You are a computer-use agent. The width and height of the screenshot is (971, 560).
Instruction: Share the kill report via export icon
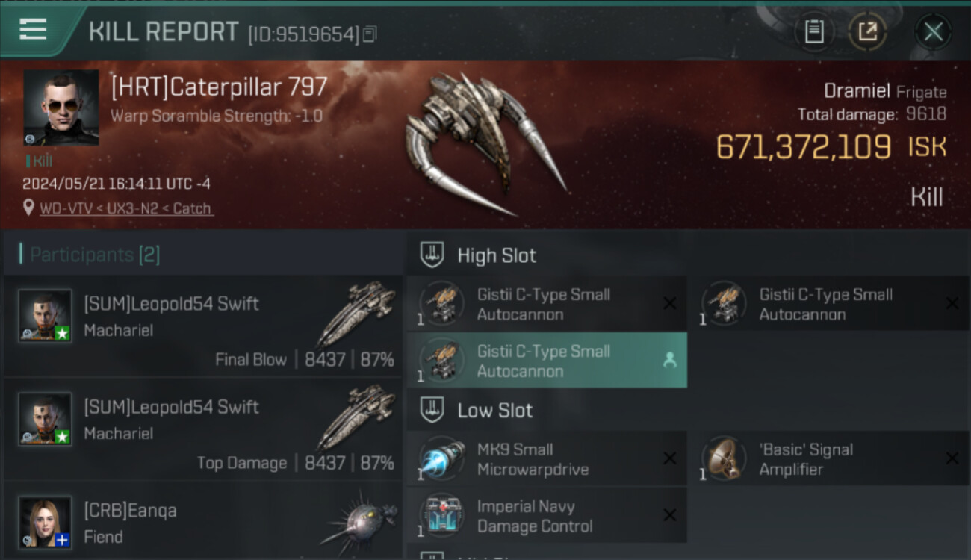click(x=867, y=31)
